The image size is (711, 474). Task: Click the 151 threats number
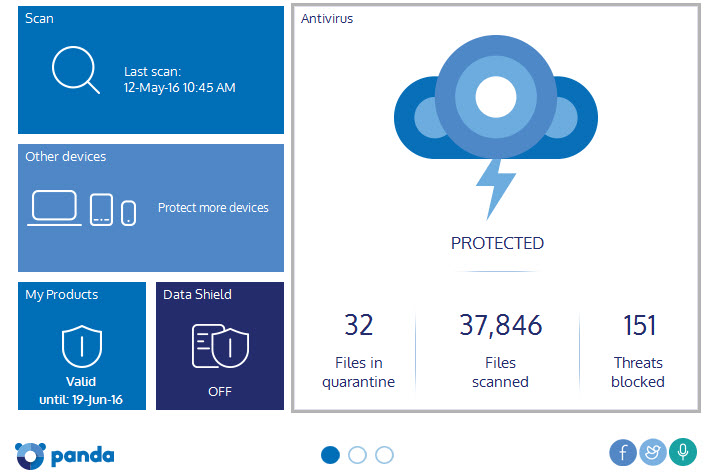[x=639, y=325]
